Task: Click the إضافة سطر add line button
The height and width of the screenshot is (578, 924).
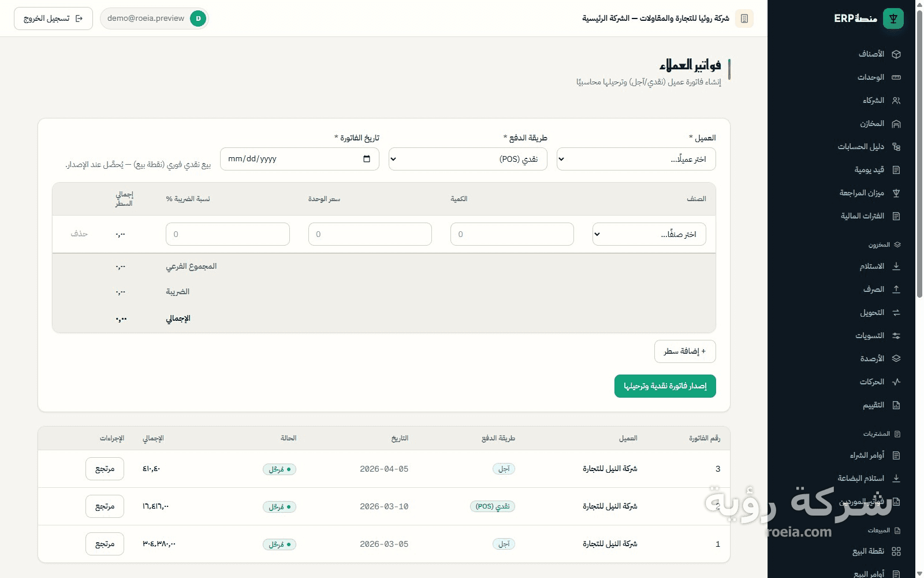Action: point(685,351)
